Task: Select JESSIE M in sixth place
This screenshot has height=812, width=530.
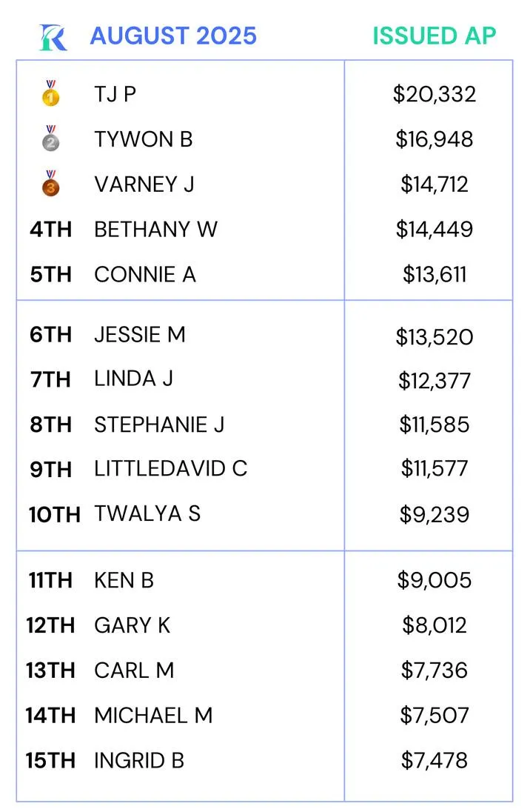Action: click(x=140, y=335)
